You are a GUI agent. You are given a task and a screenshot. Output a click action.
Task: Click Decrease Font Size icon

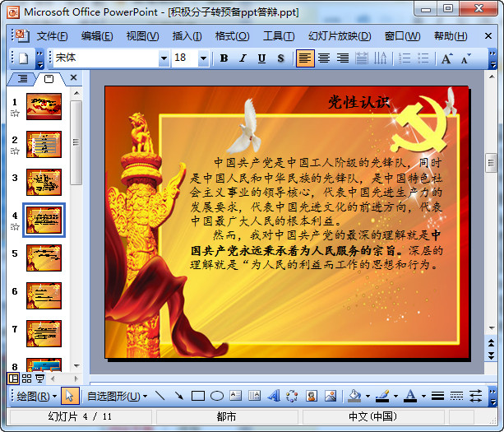tap(465, 58)
